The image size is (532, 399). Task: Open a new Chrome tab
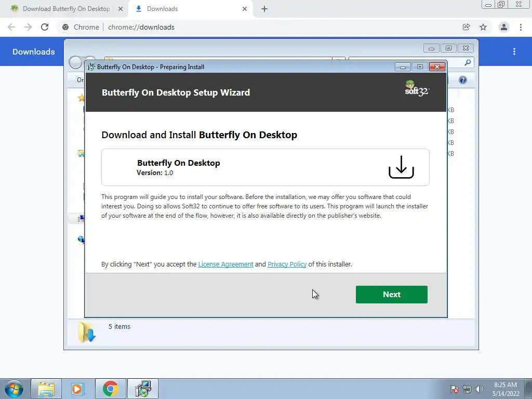[x=264, y=9]
